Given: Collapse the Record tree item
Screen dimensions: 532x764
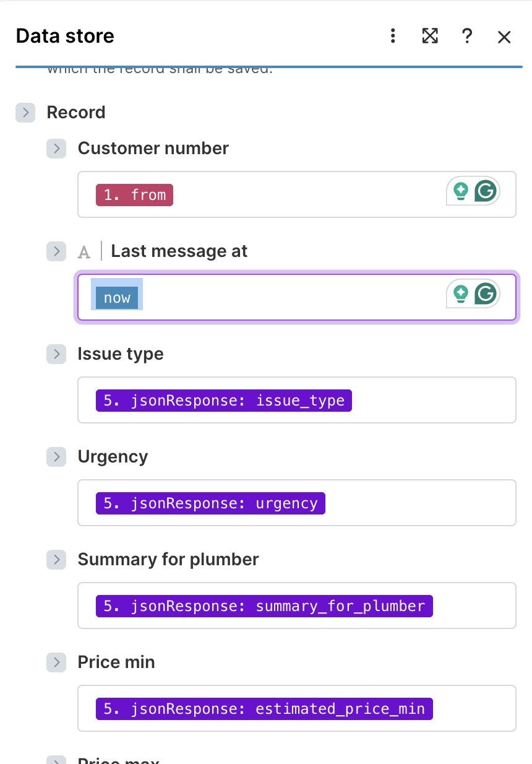Looking at the screenshot, I should point(25,113).
